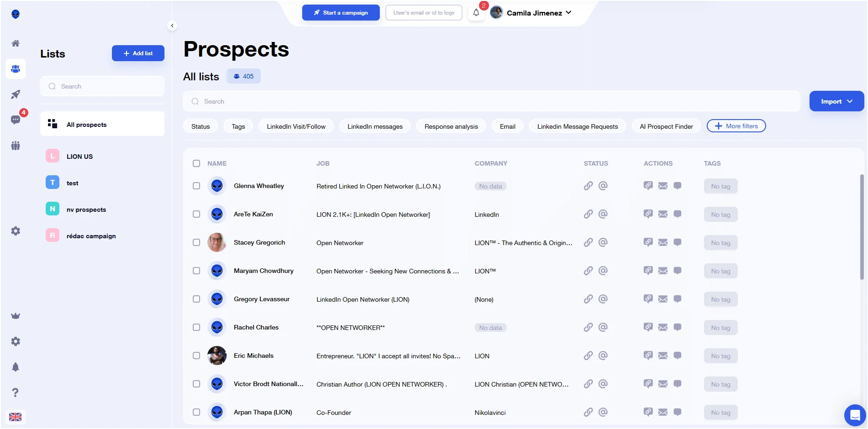Open the test list
The width and height of the screenshot is (868, 429).
pyautogui.click(x=102, y=183)
